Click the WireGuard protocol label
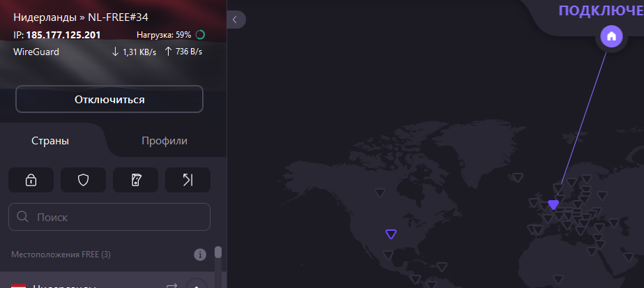644x288 pixels. coord(36,52)
